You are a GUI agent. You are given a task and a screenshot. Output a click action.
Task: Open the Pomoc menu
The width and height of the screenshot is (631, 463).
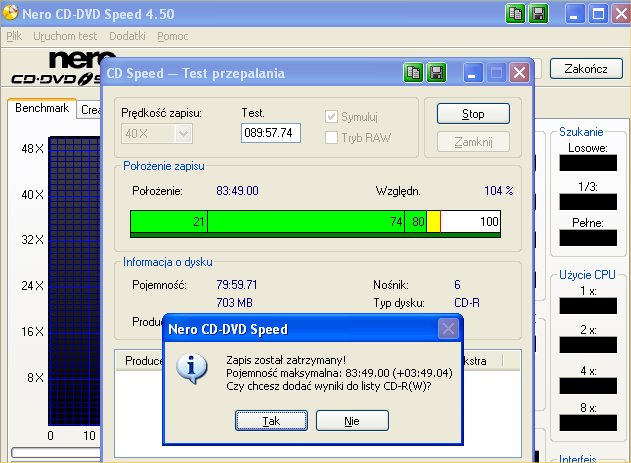173,36
